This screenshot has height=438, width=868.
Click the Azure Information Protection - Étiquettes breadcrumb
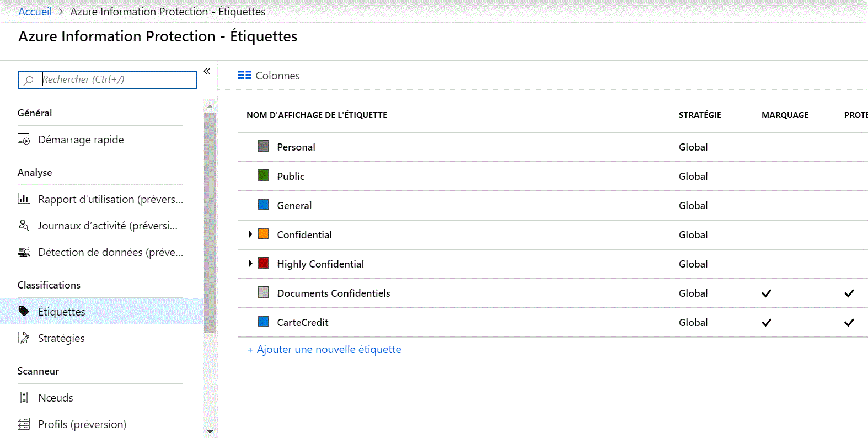coord(168,12)
